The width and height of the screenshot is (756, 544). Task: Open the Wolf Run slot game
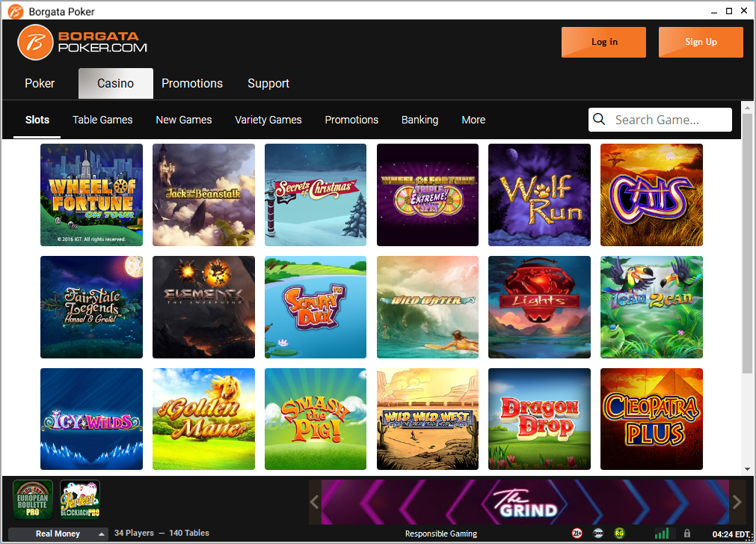click(539, 195)
